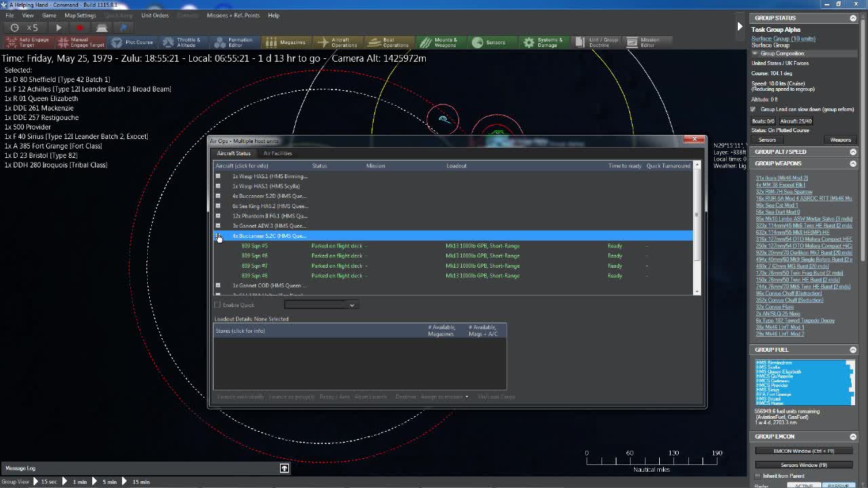Open the View menu

28,15
